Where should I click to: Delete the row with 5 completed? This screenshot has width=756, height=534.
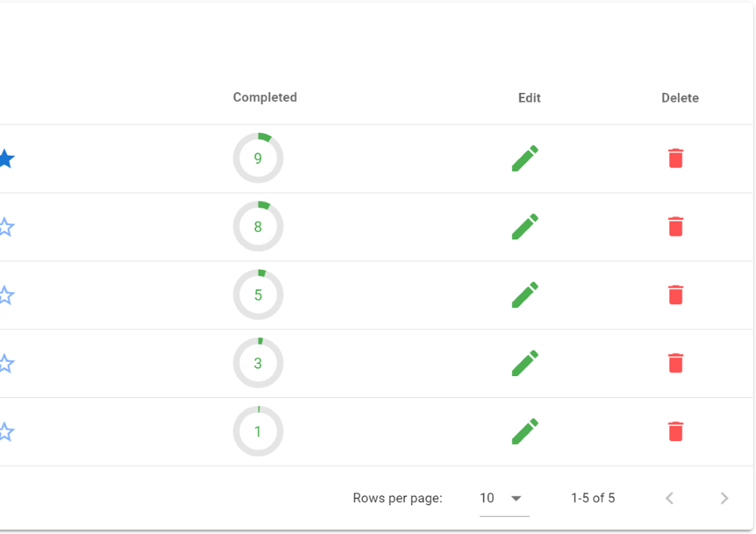point(676,295)
